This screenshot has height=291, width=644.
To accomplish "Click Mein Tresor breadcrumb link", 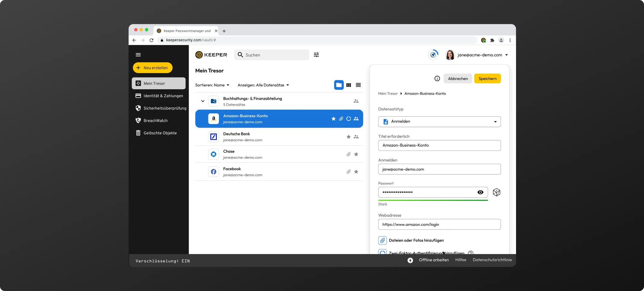I will (388, 93).
